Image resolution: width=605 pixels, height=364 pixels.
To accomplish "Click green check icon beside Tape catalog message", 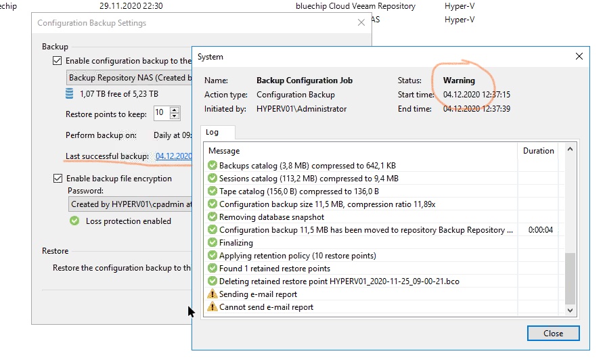I will pos(212,191).
